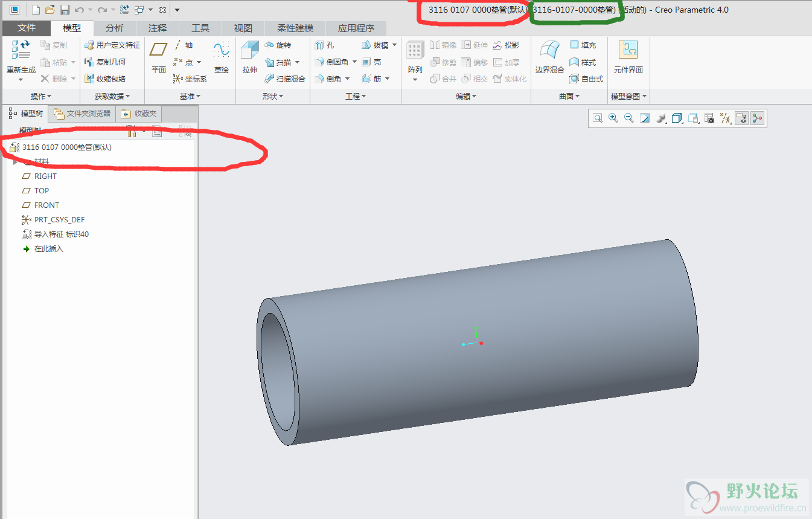Click the Open folder icon in quick access toolbar
Viewport: 812px width, 519px height.
click(50, 10)
